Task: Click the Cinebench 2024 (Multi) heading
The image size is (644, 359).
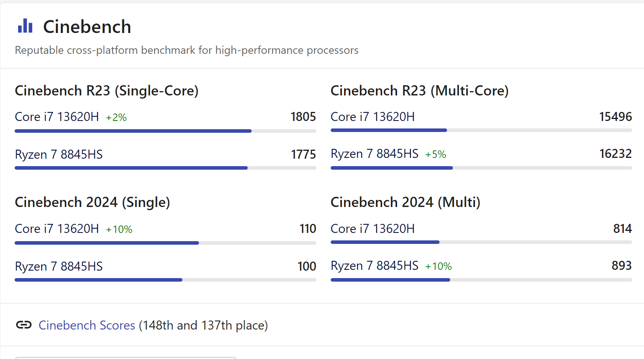Action: 405,202
